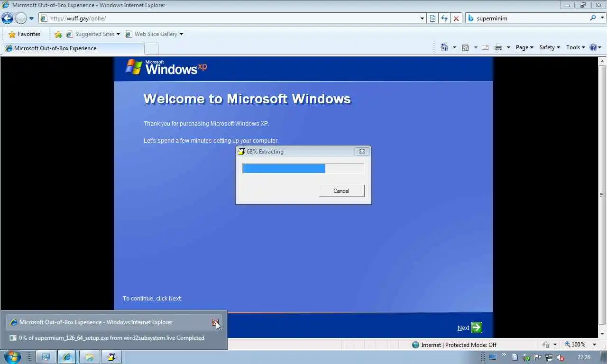Expand the zoom level dropdown arrow

[x=594, y=345]
